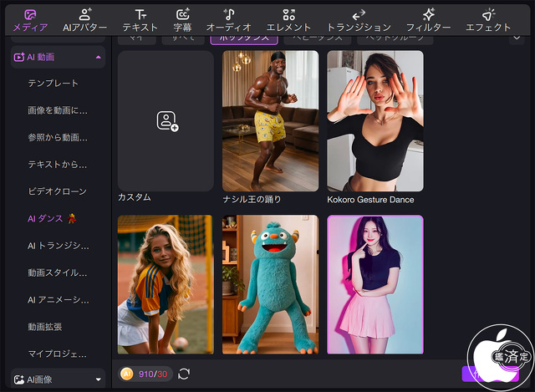Screen dimensions: 535x392
Task: Open the エレメント elements tab
Action: click(288, 20)
